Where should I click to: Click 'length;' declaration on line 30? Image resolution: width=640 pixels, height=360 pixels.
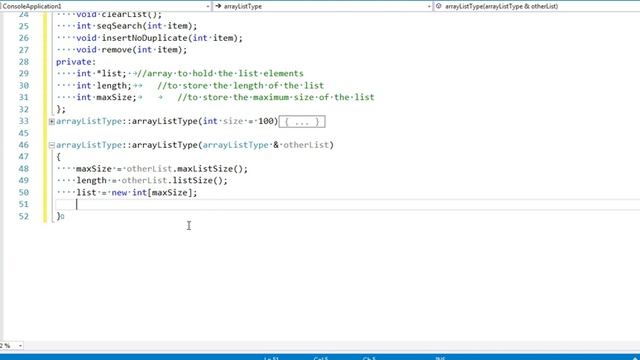coord(114,85)
